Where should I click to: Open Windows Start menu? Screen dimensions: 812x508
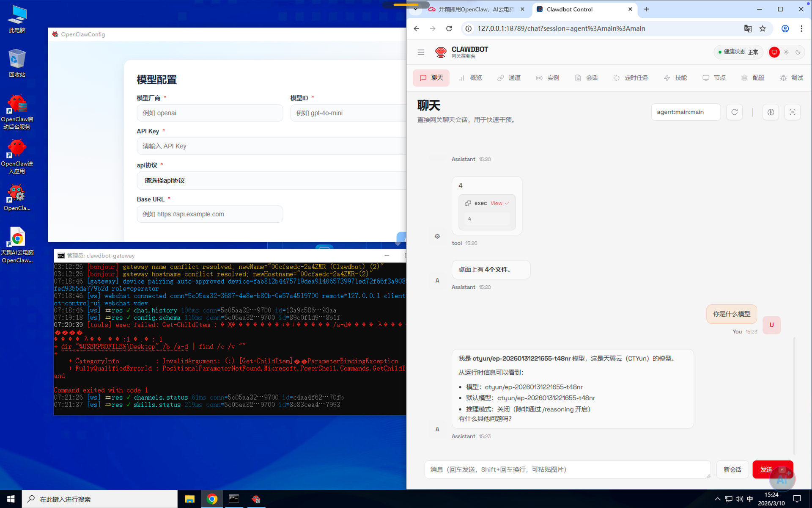pyautogui.click(x=11, y=499)
